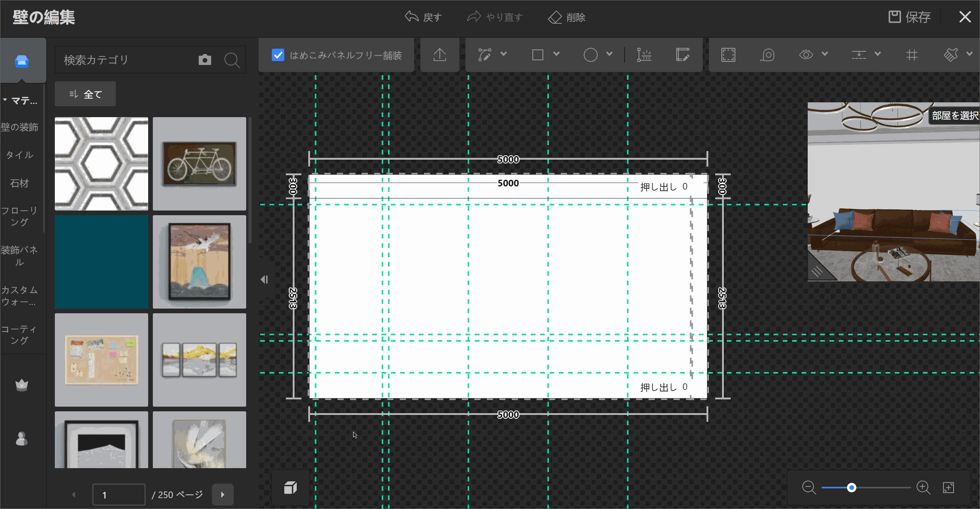
Task: Search by image using camera icon
Action: coord(205,60)
